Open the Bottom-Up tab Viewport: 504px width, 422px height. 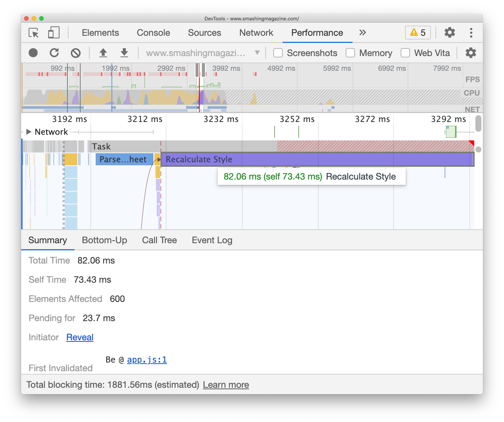click(104, 240)
